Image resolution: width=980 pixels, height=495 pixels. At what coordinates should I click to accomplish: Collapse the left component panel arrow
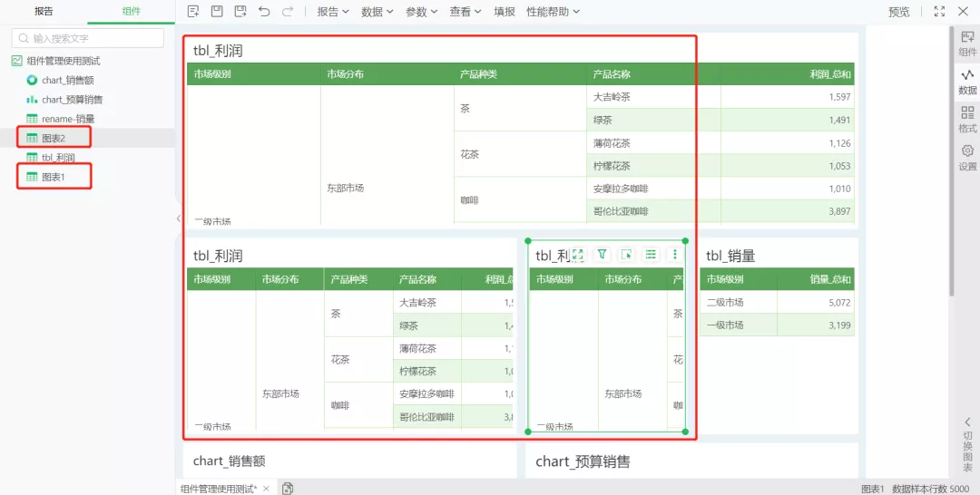(179, 218)
